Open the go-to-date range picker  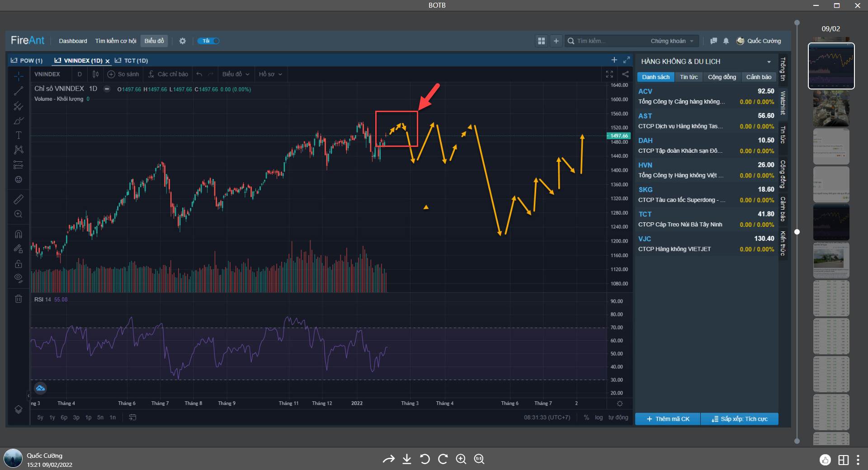pos(132,418)
